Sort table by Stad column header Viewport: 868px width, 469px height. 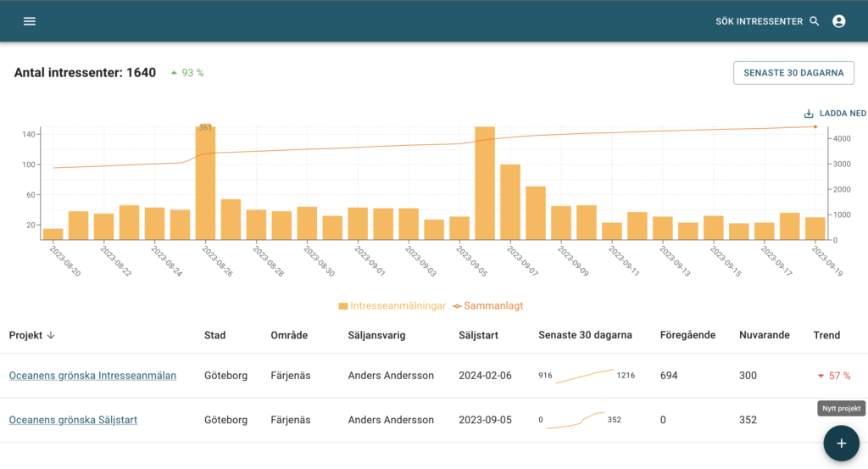[215, 335]
